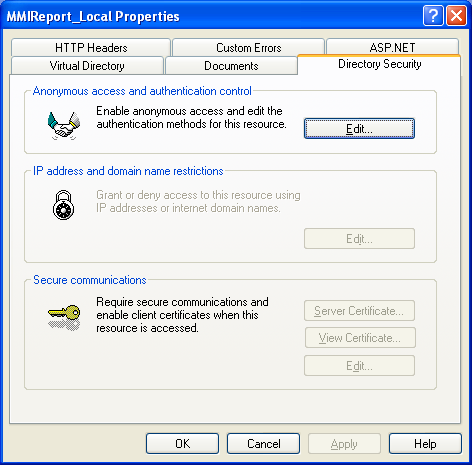This screenshot has height=465, width=472.
Task: Click the handshake anonymous access icon
Action: (x=64, y=126)
